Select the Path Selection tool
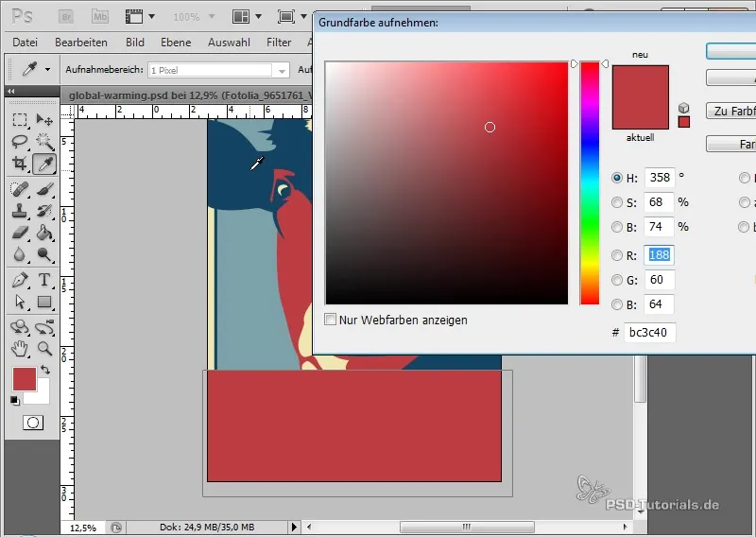Image resolution: width=756 pixels, height=537 pixels. click(x=20, y=302)
